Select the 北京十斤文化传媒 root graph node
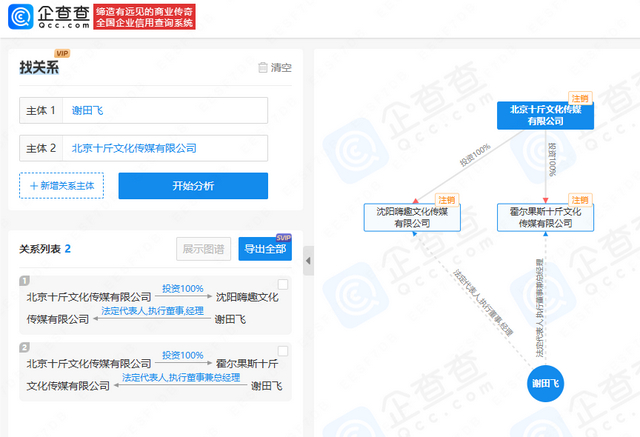Image resolution: width=640 pixels, height=437 pixels. click(545, 115)
